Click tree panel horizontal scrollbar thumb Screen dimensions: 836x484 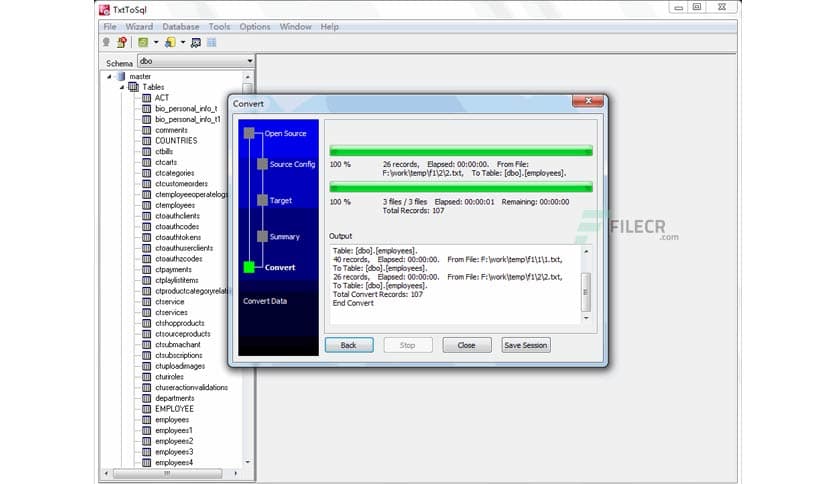[168, 473]
